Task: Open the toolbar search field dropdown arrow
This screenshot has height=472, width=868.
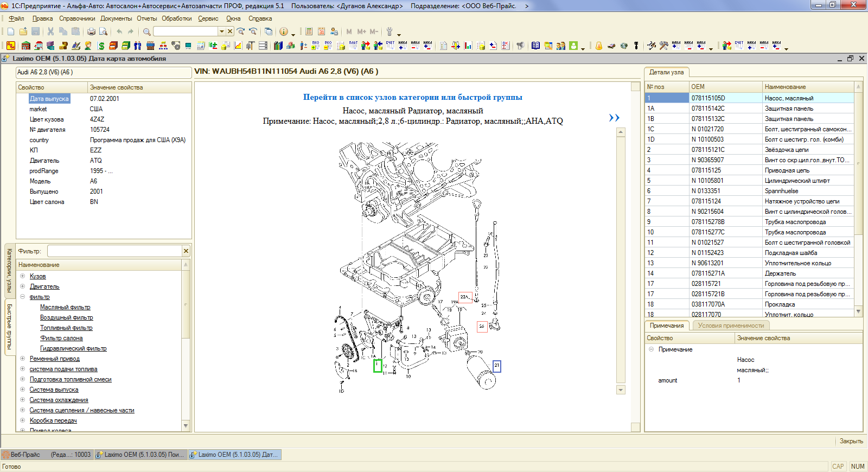Action: click(x=222, y=31)
